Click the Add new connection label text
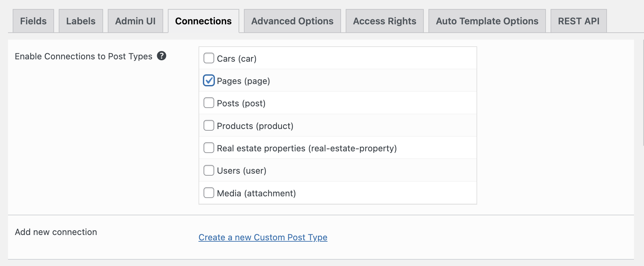 click(56, 232)
